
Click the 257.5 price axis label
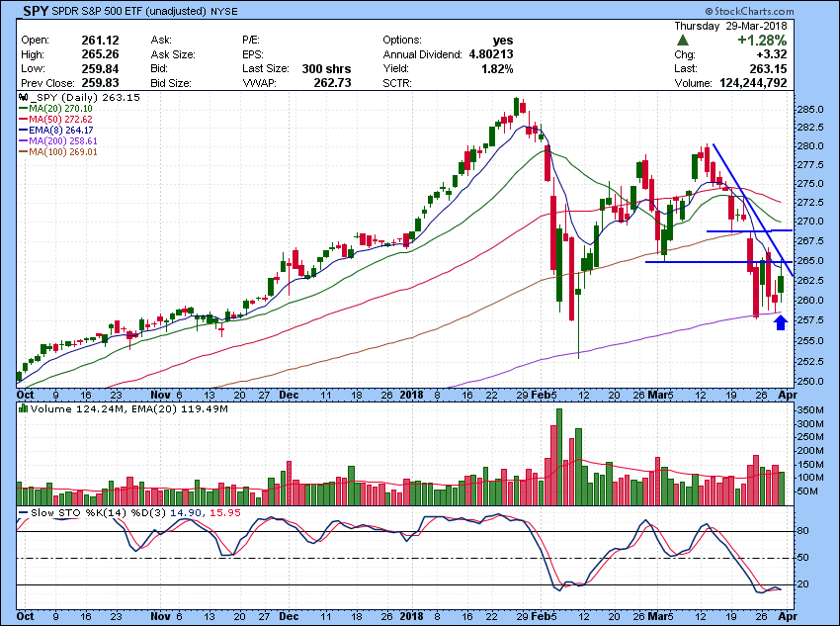pos(810,320)
